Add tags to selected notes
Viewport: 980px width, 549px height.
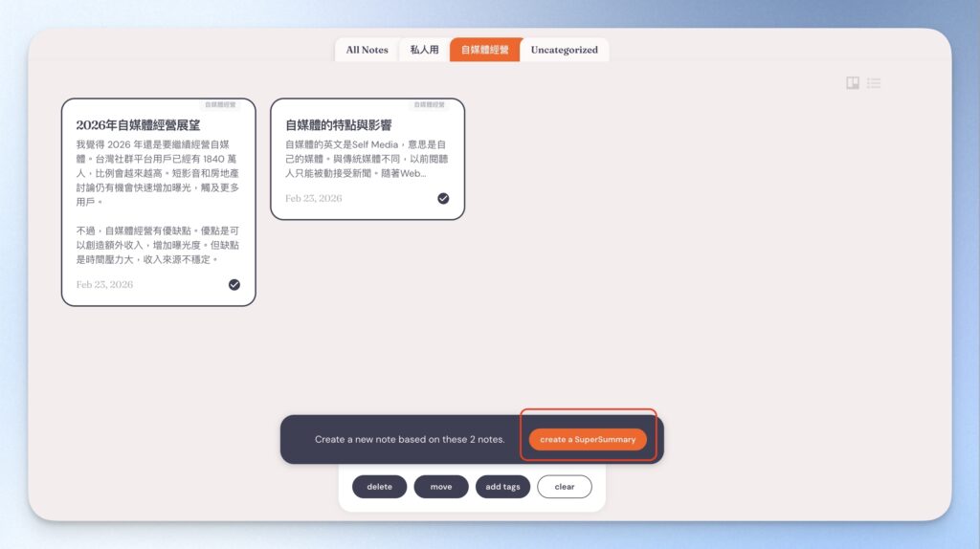[x=502, y=487]
